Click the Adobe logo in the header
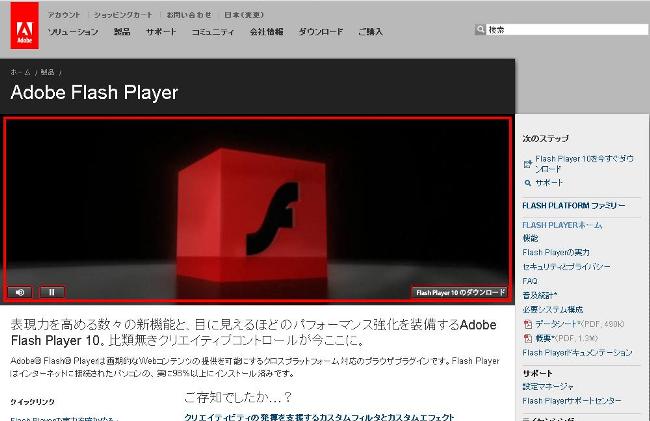 coord(24,29)
